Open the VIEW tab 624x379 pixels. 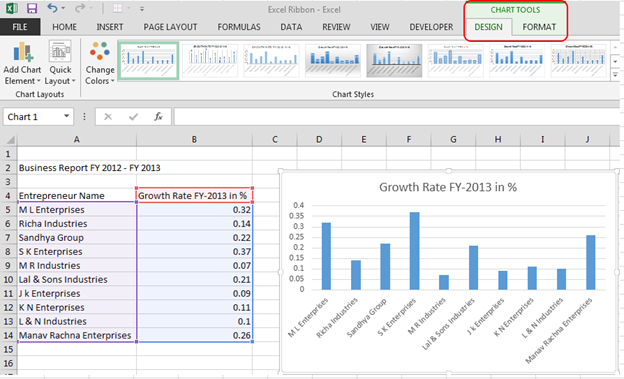click(x=380, y=27)
